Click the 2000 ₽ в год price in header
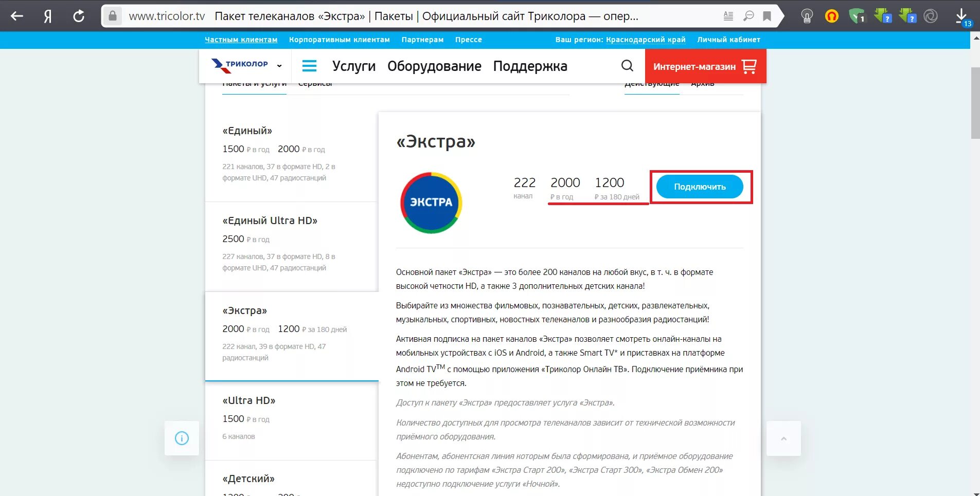 coord(565,188)
